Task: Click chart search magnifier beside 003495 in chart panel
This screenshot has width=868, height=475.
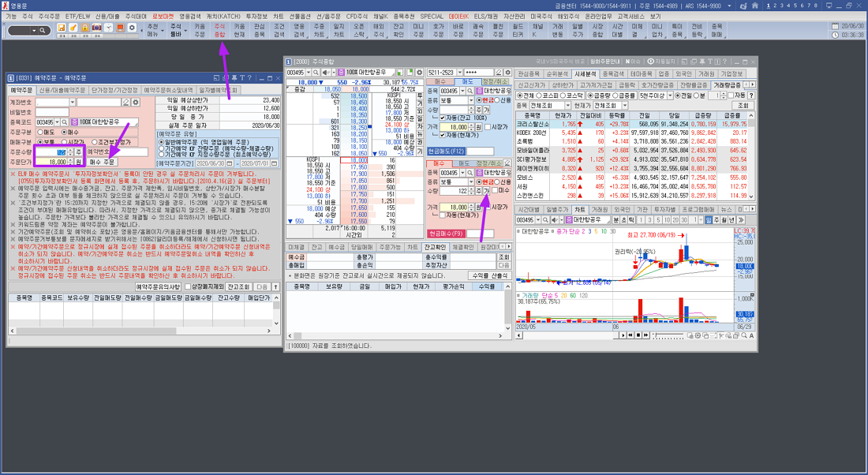Action: [544, 220]
